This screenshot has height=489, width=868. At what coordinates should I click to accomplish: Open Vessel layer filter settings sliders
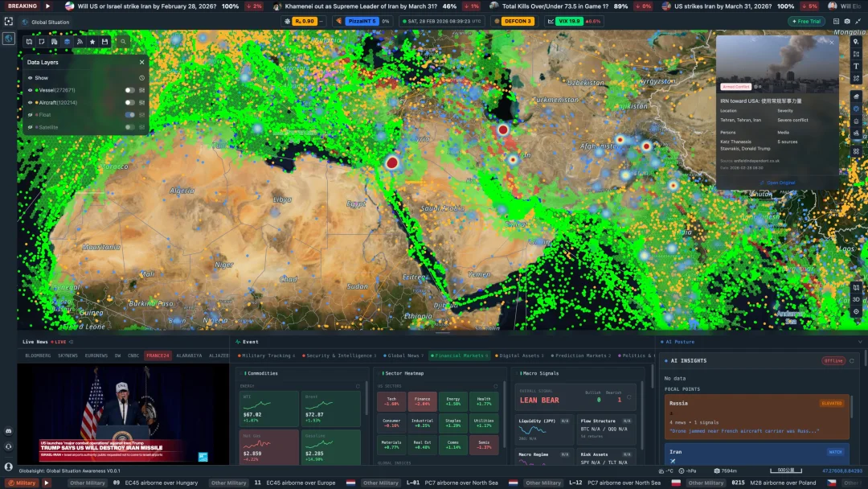pyautogui.click(x=142, y=90)
